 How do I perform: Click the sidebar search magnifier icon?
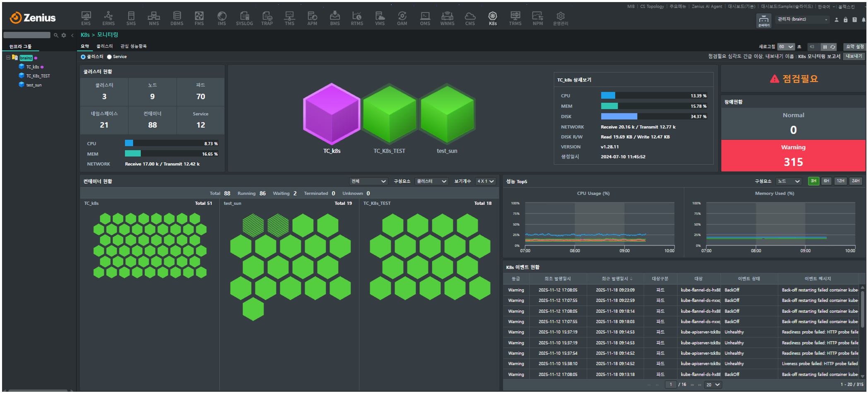pos(56,36)
